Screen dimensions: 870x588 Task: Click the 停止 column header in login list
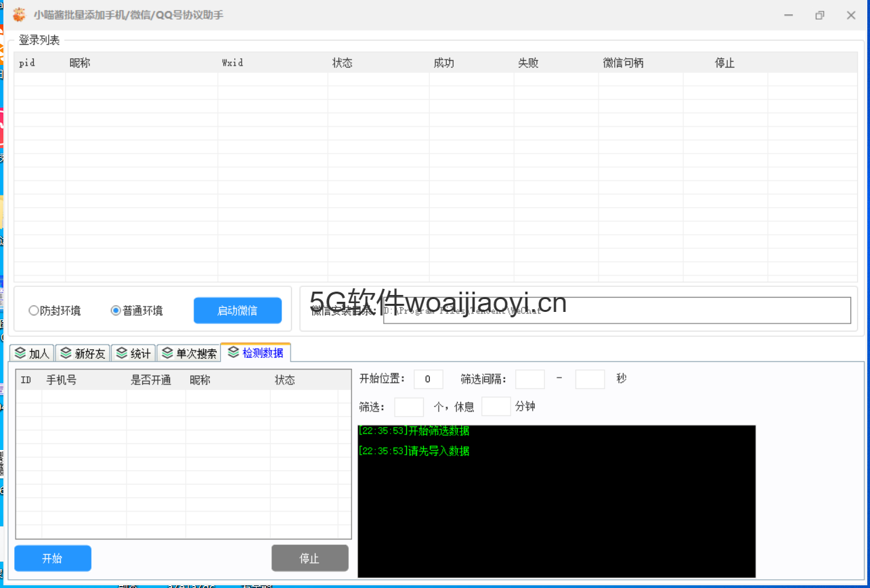pyautogui.click(x=725, y=63)
